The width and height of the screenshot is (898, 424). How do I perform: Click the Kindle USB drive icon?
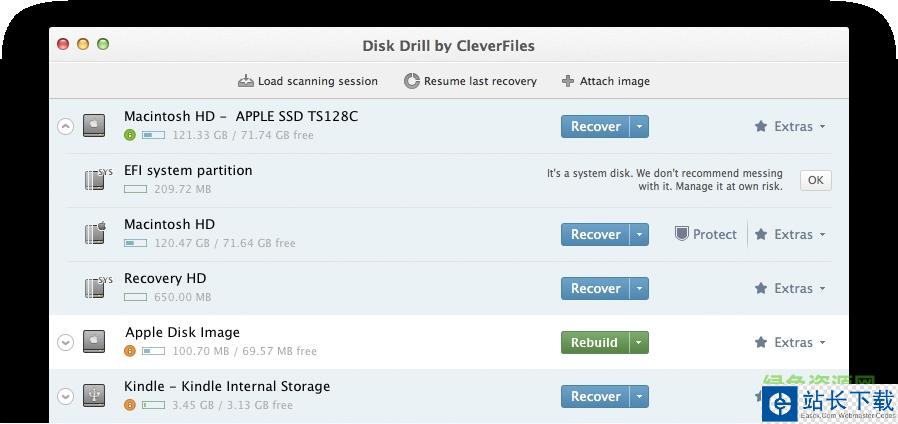(94, 396)
